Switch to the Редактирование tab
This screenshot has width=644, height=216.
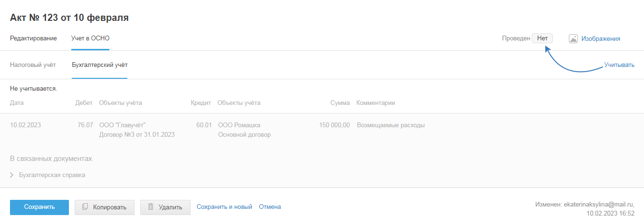click(33, 38)
